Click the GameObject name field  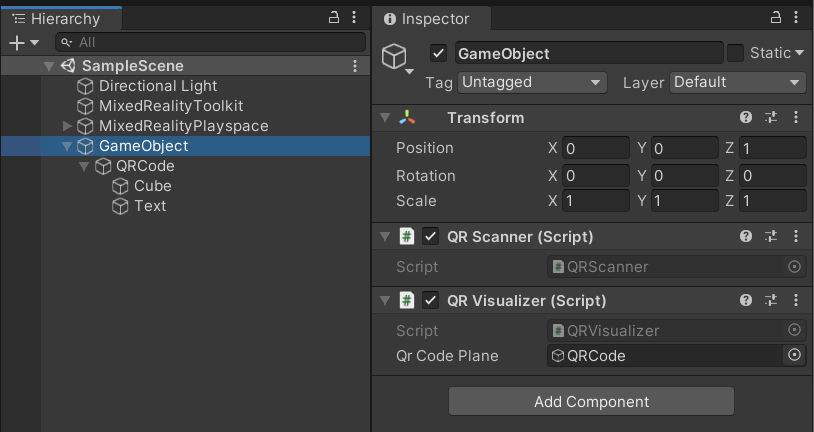589,53
